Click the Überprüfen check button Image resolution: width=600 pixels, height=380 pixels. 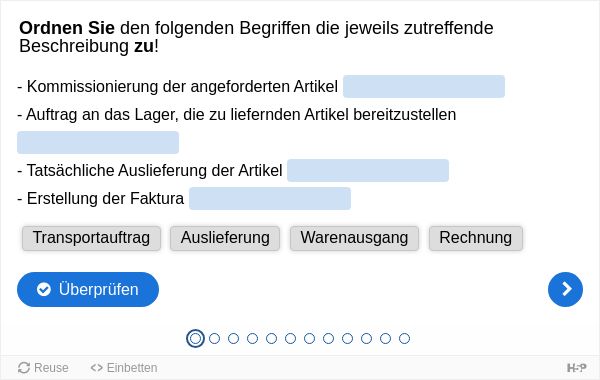tap(88, 289)
